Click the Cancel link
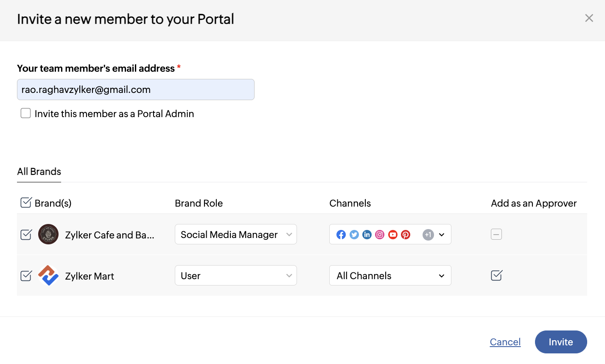The image size is (605, 364). click(505, 342)
